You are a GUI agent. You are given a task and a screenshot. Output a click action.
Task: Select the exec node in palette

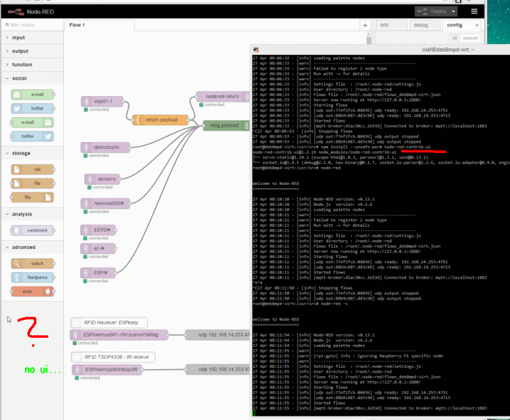[x=33, y=291]
